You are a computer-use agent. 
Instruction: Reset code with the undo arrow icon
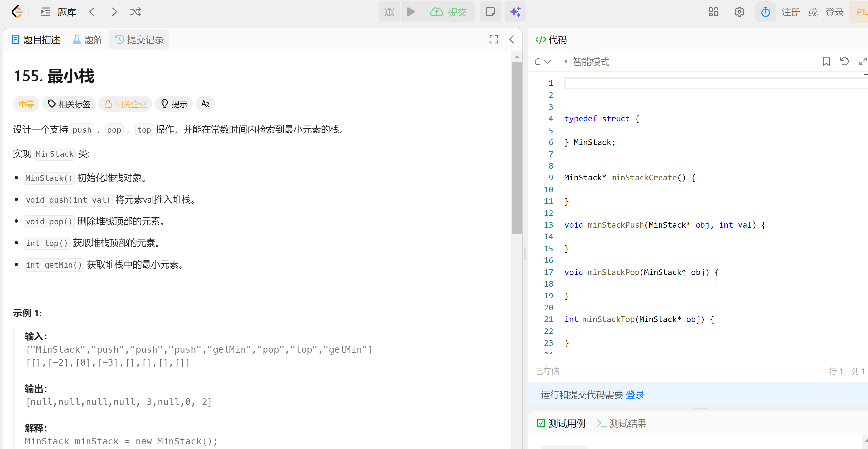pos(844,61)
